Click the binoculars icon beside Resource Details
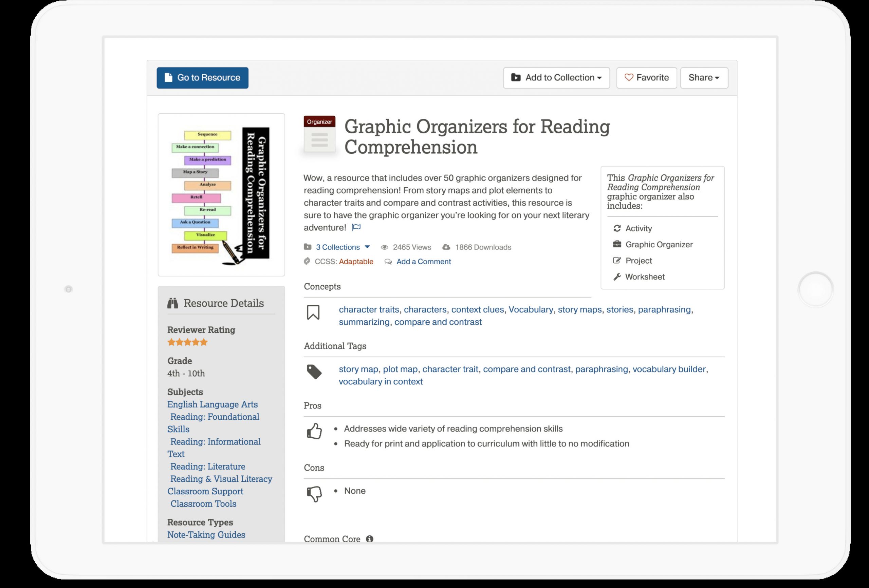 (x=173, y=303)
